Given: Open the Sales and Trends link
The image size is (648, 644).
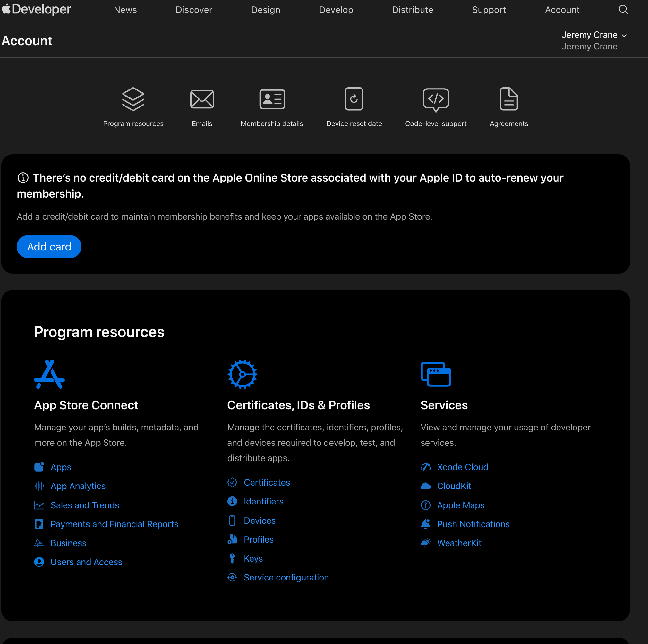Looking at the screenshot, I should click(85, 505).
